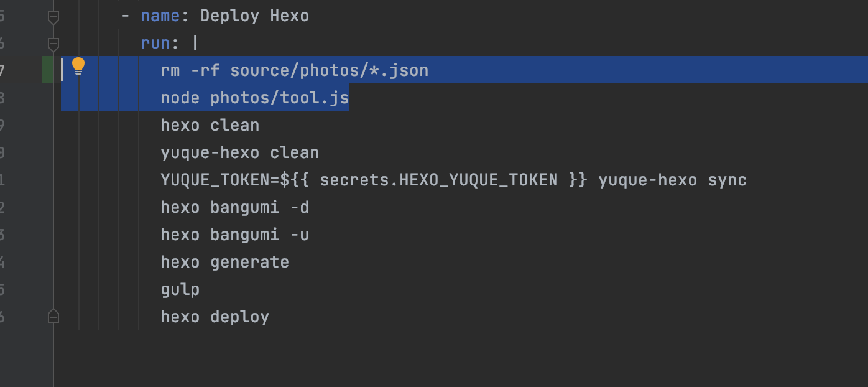The image size is (868, 387).
Task: Click the green change marker in gutter
Action: point(48,70)
